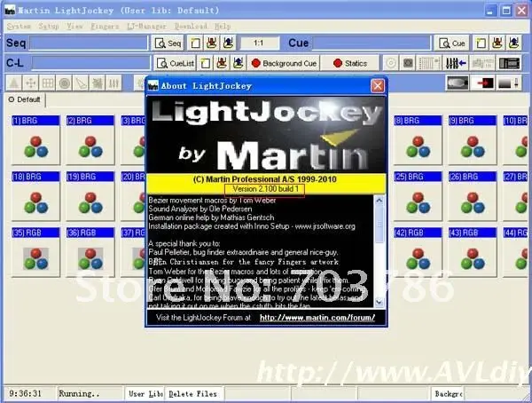Click the save sequence icon with red arrow

point(212,43)
